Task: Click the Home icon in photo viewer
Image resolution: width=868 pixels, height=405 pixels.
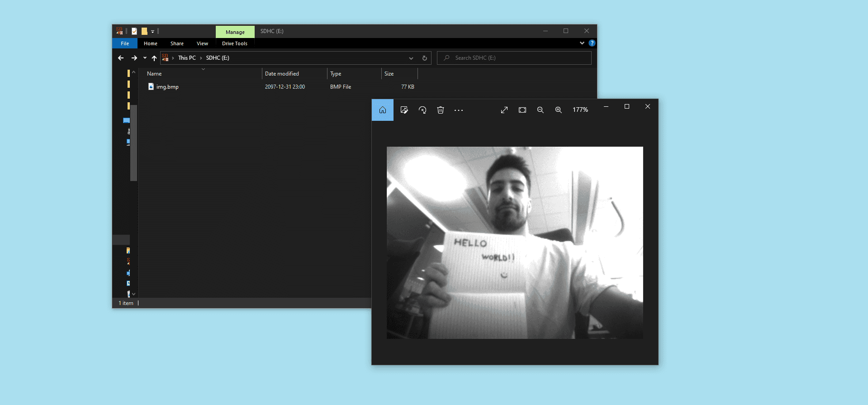Action: [x=383, y=110]
